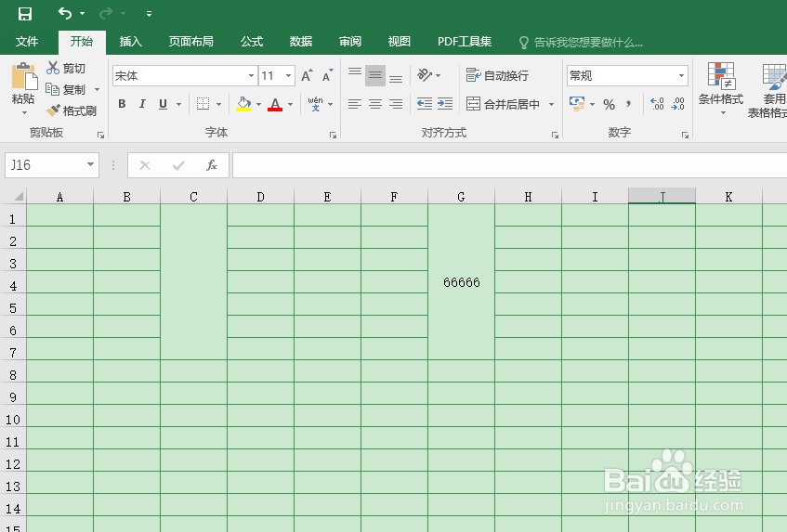The height and width of the screenshot is (532, 787).
Task: Click the Save icon in title bar
Action: [x=24, y=14]
